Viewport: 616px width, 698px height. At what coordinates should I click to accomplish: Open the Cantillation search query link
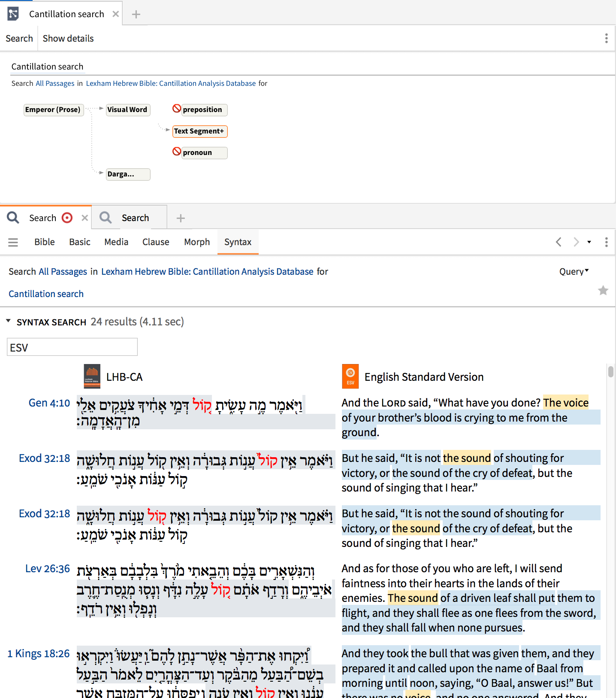[x=46, y=294]
